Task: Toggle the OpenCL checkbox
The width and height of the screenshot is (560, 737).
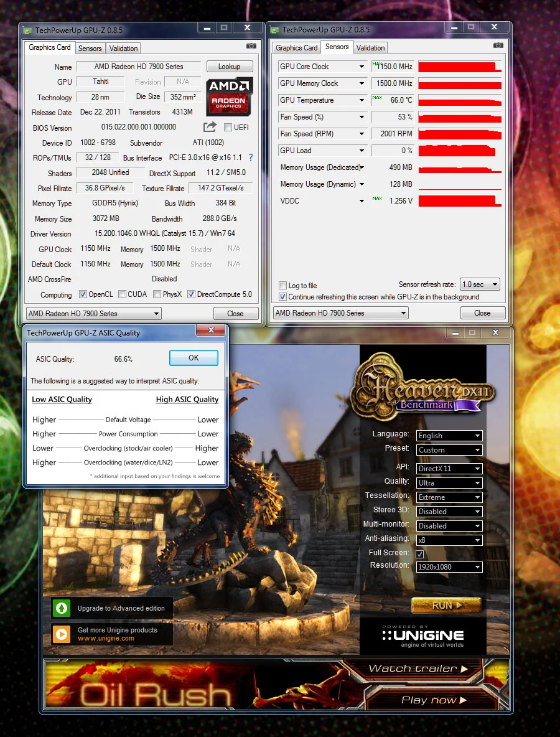Action: coord(83,294)
